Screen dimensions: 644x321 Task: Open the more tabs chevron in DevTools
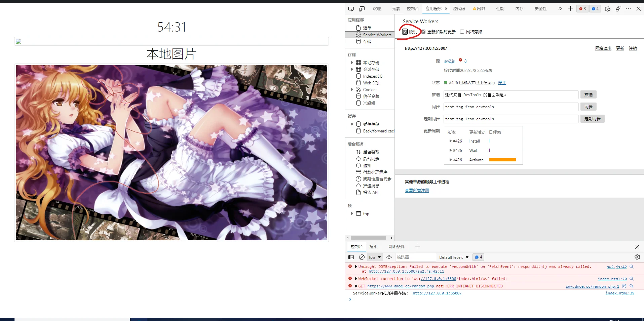click(560, 8)
